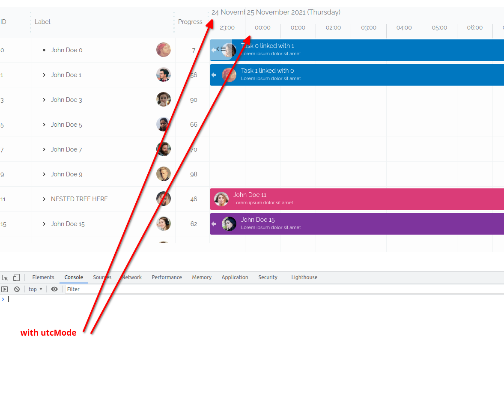
Task: Open the top frame context dropdown
Action: pos(34,289)
